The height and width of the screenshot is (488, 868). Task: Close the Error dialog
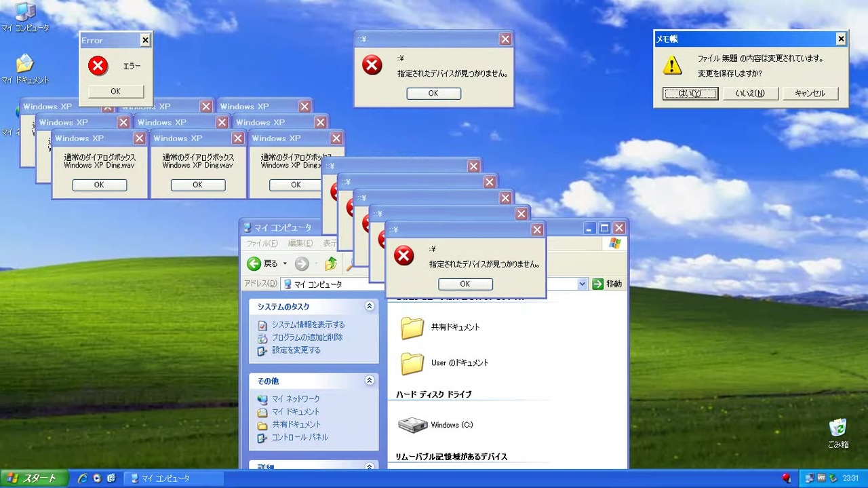tap(145, 41)
